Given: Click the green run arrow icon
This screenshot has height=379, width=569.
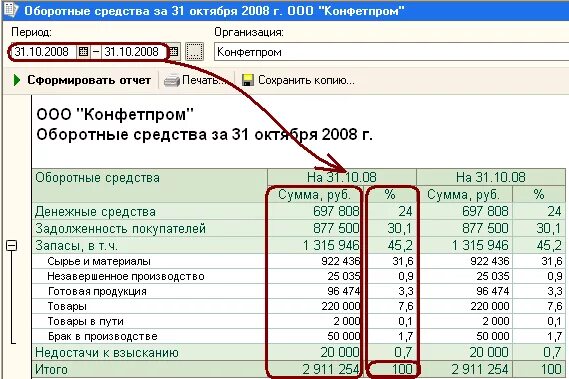Looking at the screenshot, I should click(17, 80).
